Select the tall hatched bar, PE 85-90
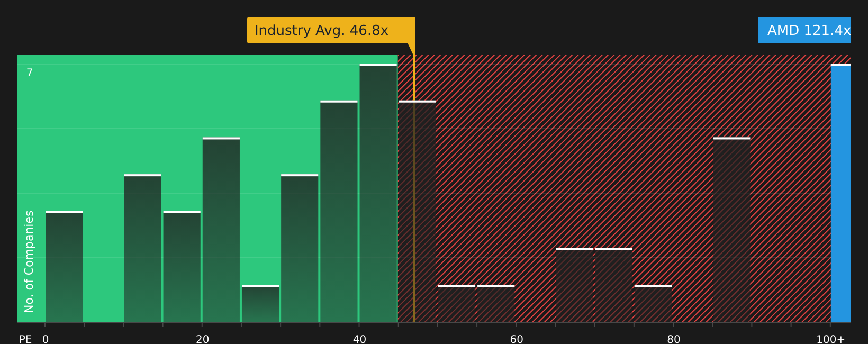The image size is (868, 344). (x=731, y=230)
